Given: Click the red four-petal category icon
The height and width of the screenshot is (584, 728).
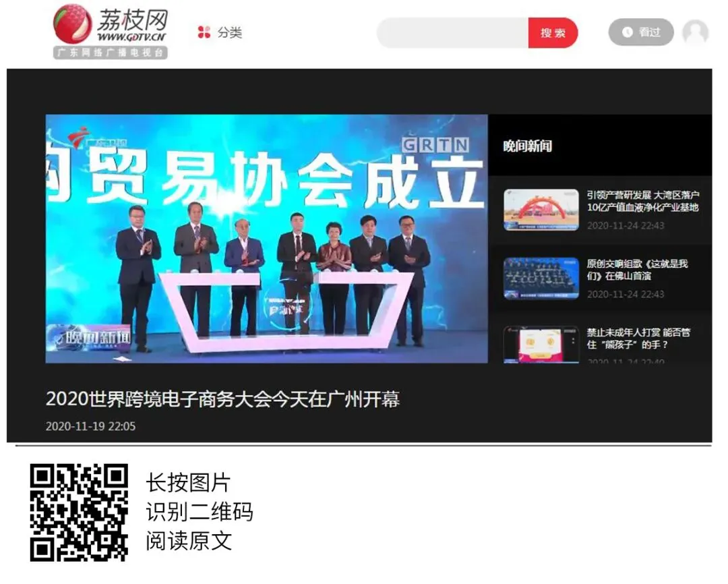Looking at the screenshot, I should click(204, 32).
